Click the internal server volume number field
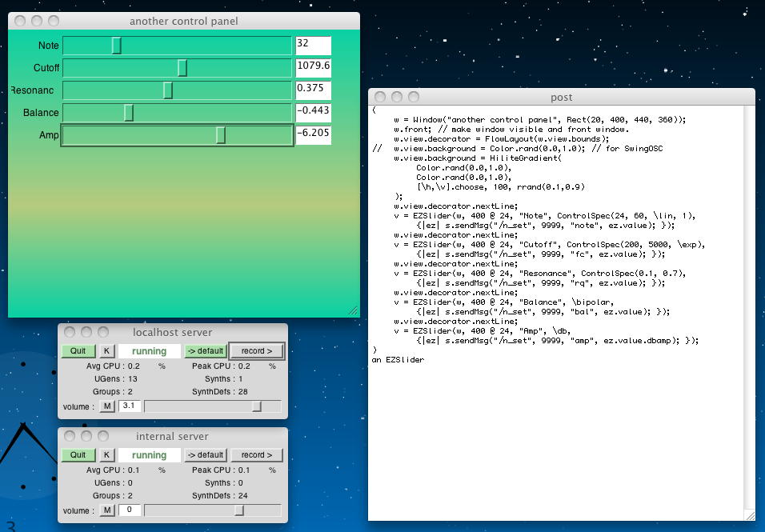 pos(130,510)
